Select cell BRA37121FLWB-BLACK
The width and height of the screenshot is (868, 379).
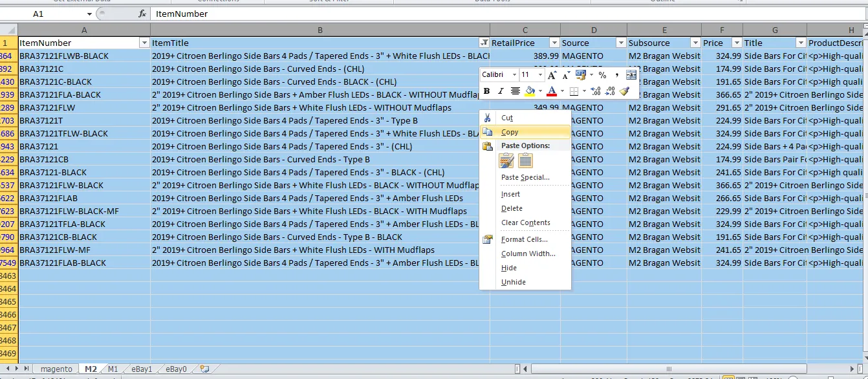coord(84,56)
